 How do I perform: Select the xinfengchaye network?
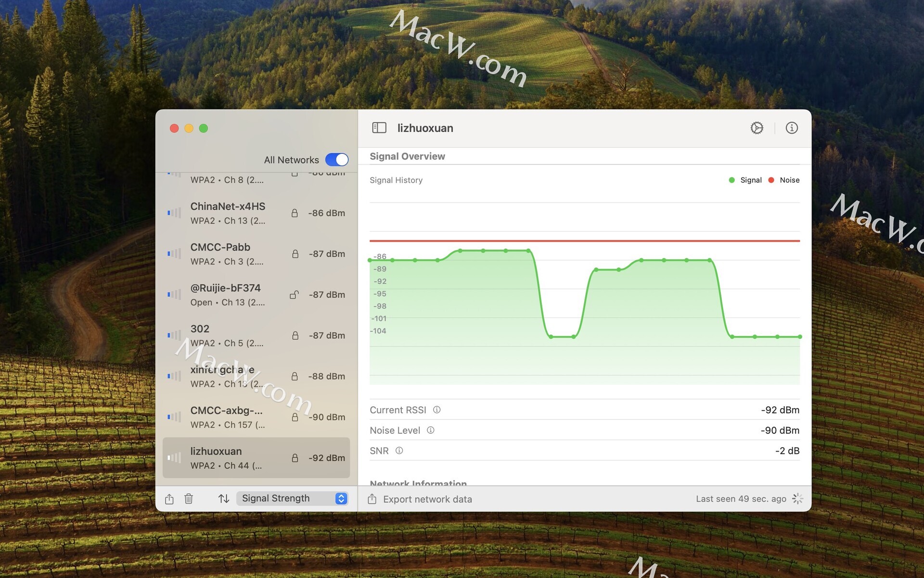[256, 377]
